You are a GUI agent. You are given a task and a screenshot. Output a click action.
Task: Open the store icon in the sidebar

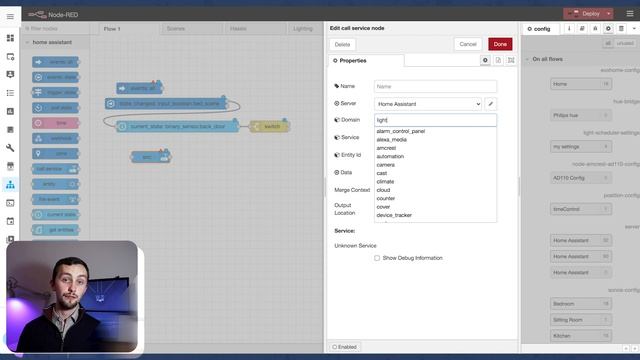(10, 166)
